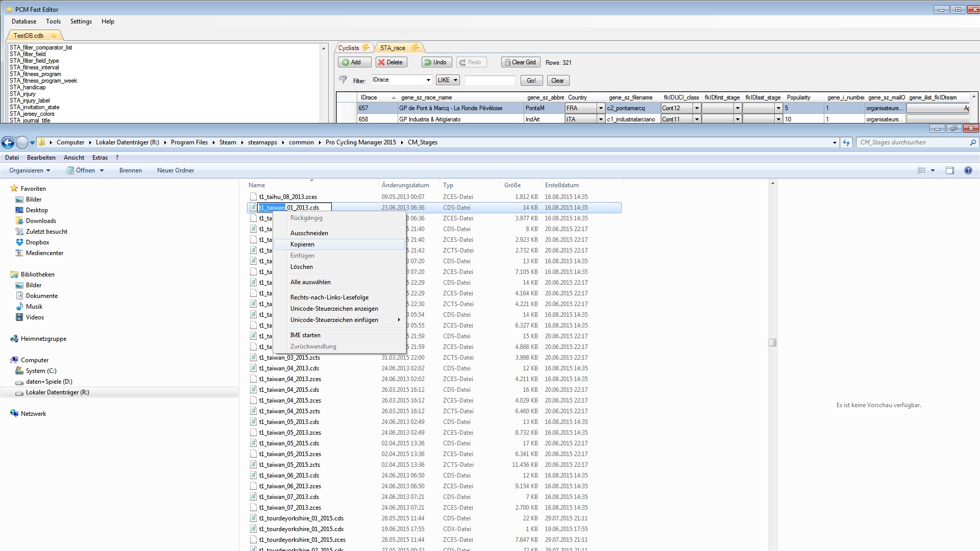Click the Dropbox icon in Favoriten
This screenshot has width=980, height=551.
point(19,242)
